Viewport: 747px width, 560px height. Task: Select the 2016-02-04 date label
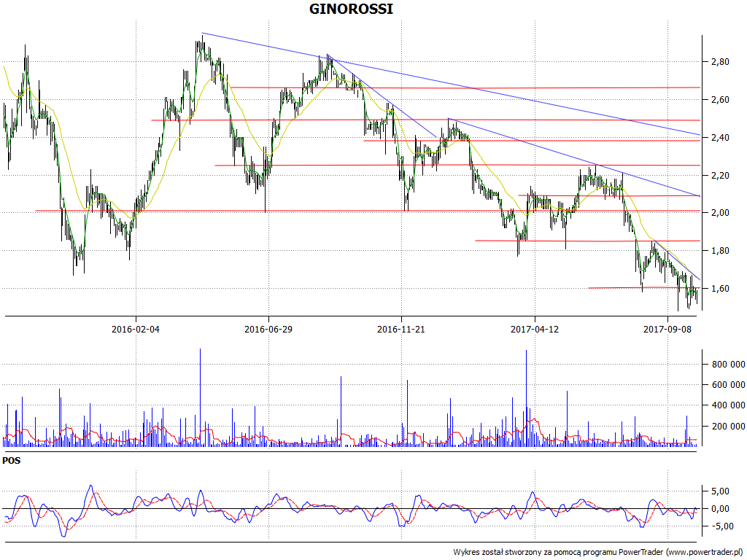tap(135, 329)
